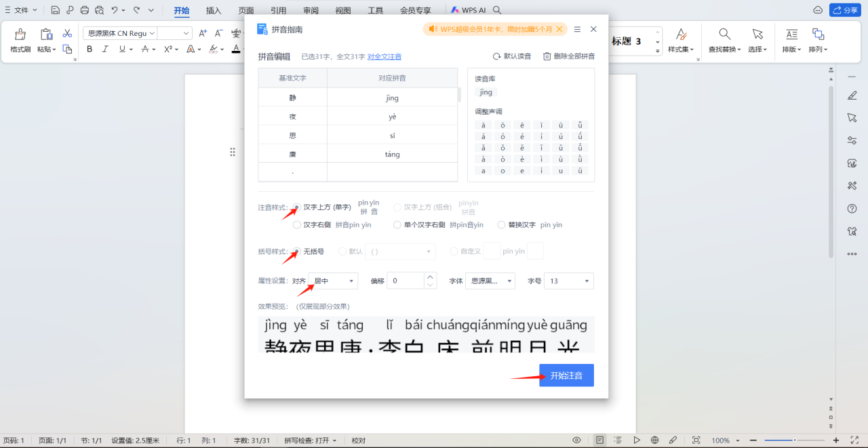Increase font size A+ icon
Image resolution: width=868 pixels, height=448 pixels.
point(203,33)
